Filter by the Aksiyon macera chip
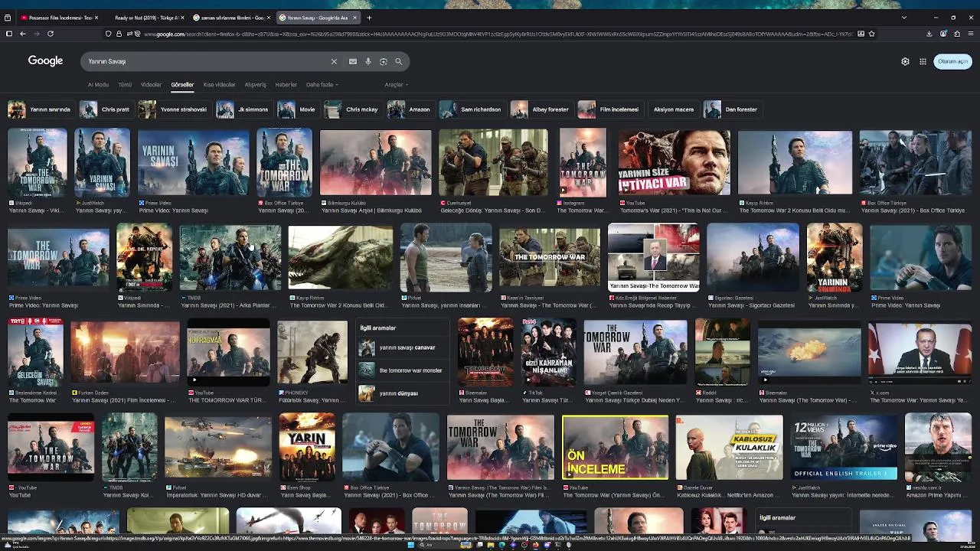The image size is (980, 551). (674, 109)
